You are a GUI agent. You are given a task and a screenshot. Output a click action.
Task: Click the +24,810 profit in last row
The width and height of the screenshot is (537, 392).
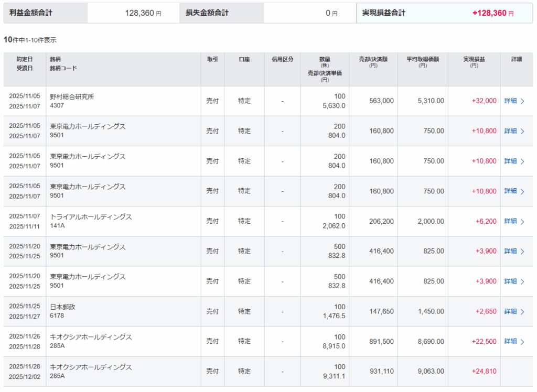point(486,372)
